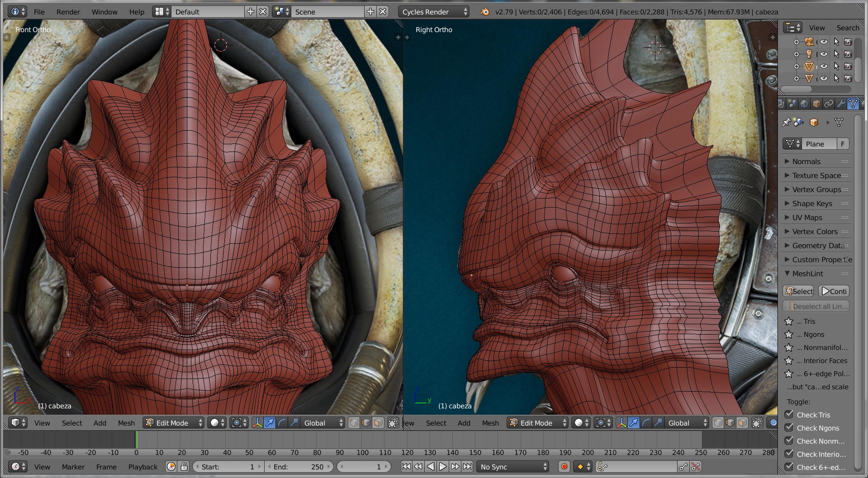Click the delete keyframes icon in timeline
This screenshot has width=868, height=478.
696,467
